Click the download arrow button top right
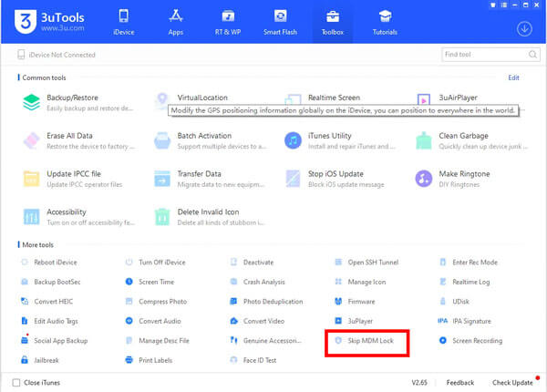 coord(523,28)
